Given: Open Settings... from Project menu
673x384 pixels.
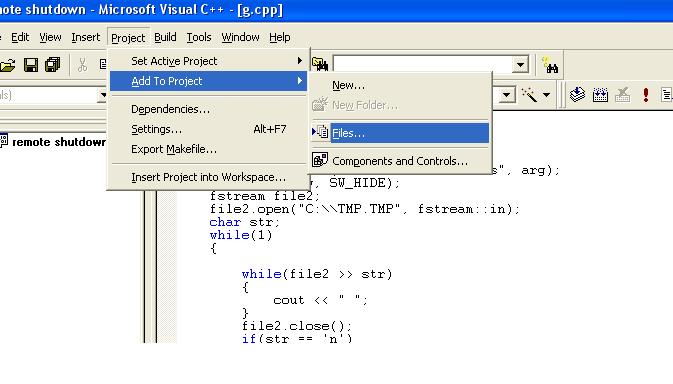Looking at the screenshot, I should (x=209, y=129).
